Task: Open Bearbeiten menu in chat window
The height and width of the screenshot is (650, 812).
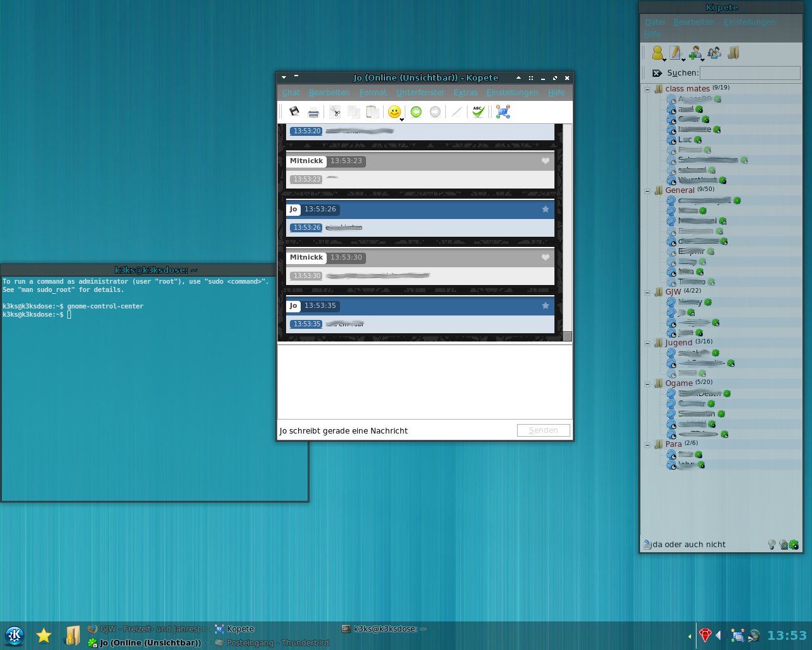Action: pos(329,93)
